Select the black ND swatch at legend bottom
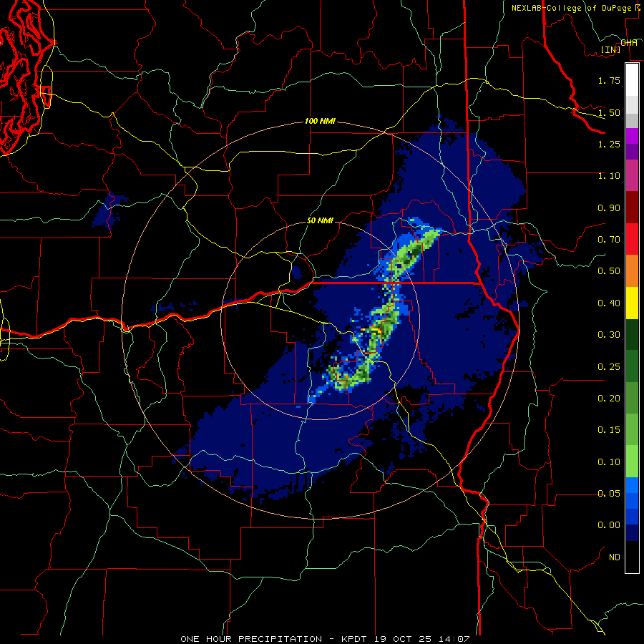This screenshot has width=644, height=644. (632, 557)
